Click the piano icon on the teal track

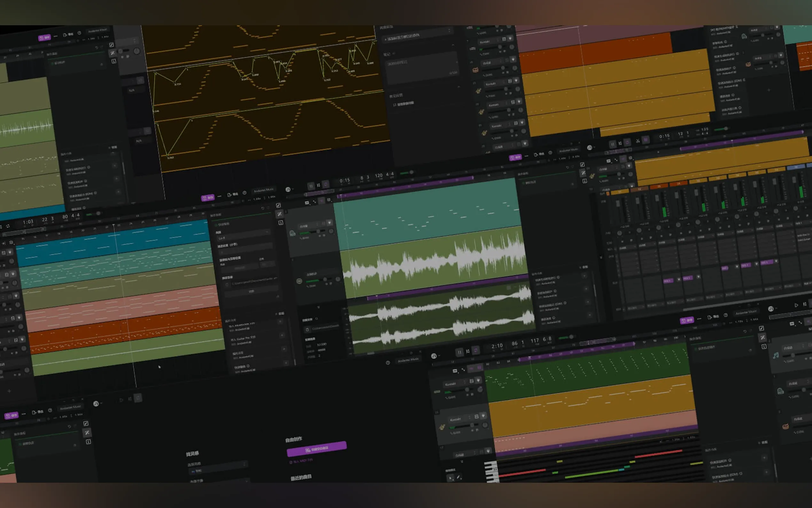pos(293,233)
